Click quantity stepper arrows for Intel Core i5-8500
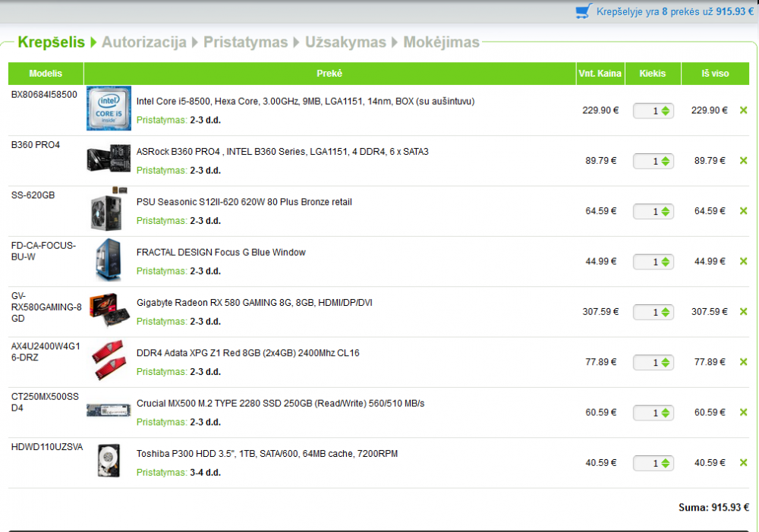 666,111
